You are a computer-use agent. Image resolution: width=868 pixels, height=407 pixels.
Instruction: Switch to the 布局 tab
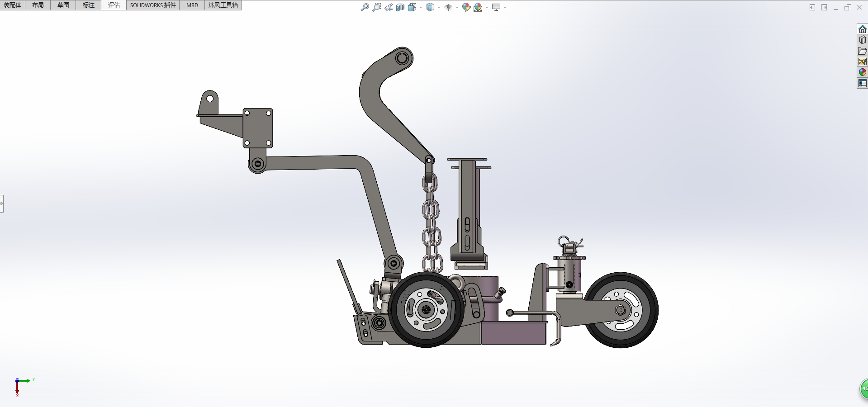pos(38,5)
